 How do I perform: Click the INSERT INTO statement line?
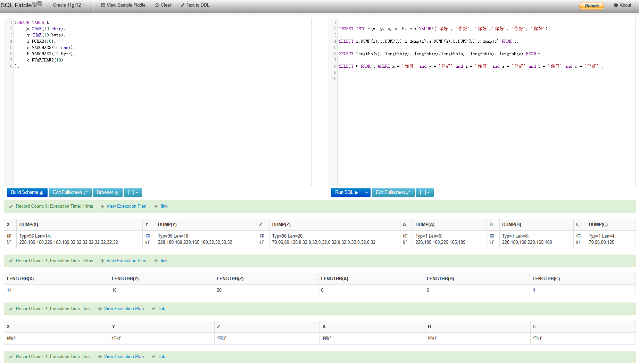[x=444, y=29]
